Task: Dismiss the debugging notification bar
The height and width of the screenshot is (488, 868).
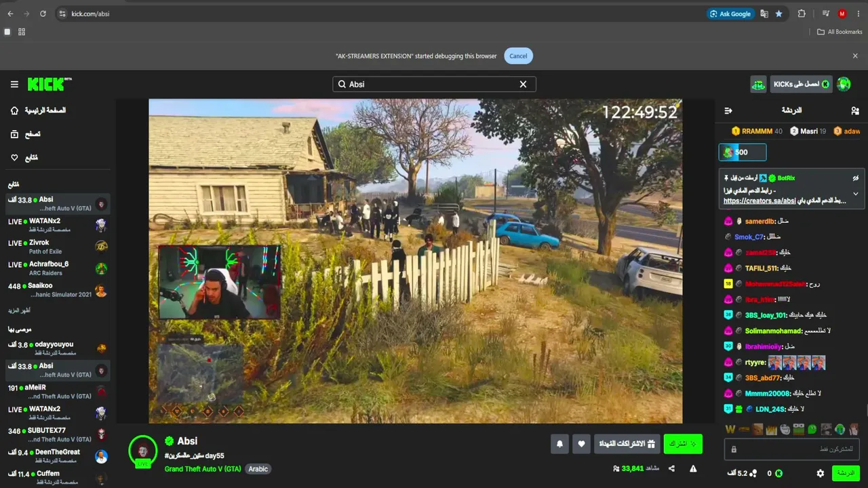Action: (855, 56)
